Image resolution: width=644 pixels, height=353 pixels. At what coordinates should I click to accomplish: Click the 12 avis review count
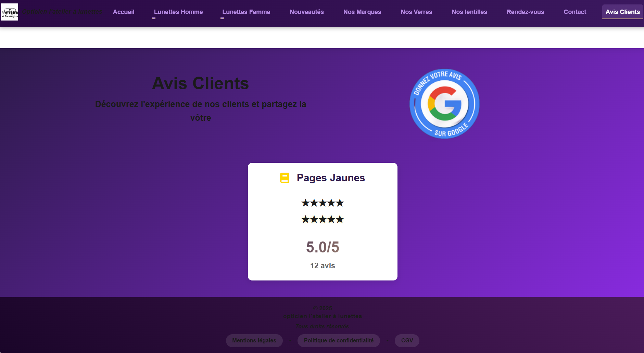pyautogui.click(x=322, y=266)
